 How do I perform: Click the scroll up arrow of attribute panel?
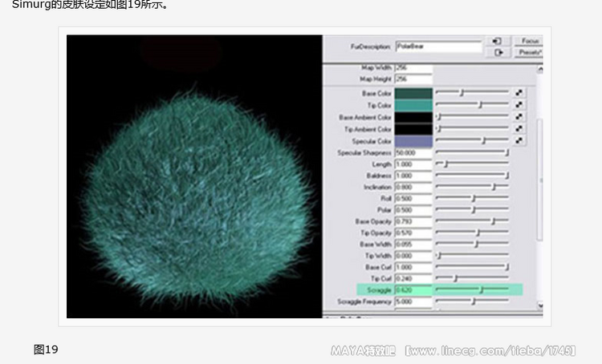(540, 70)
